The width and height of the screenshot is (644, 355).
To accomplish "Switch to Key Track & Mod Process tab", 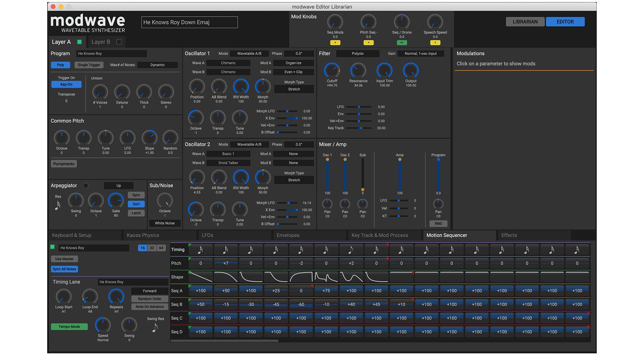I will click(x=385, y=235).
